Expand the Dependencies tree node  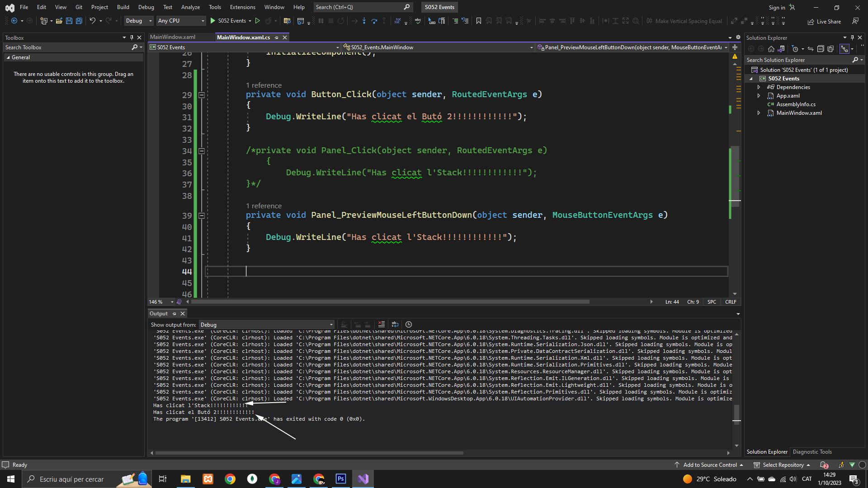tap(759, 87)
